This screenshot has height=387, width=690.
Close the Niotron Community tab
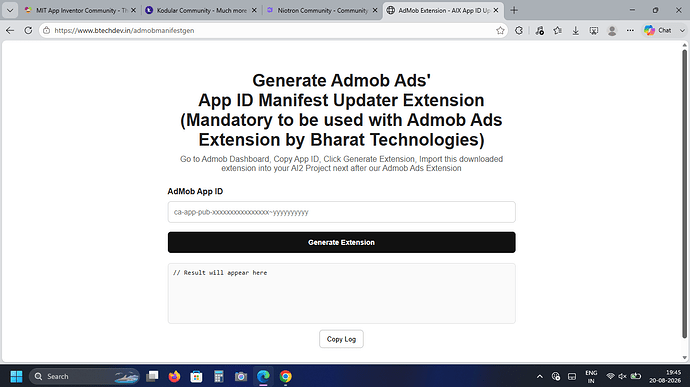(x=375, y=10)
